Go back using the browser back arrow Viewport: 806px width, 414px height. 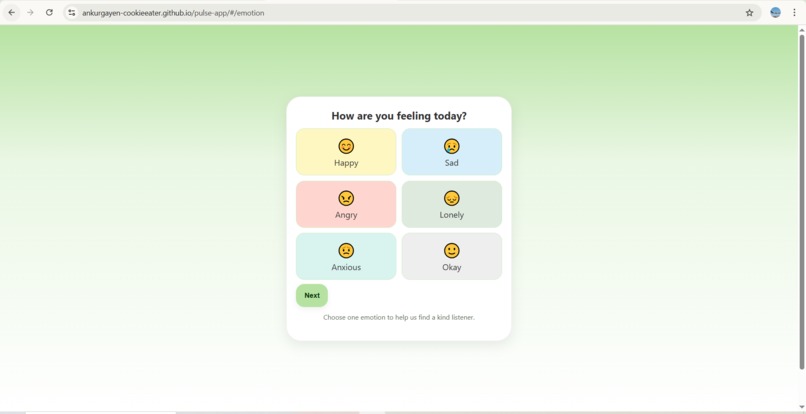11,13
